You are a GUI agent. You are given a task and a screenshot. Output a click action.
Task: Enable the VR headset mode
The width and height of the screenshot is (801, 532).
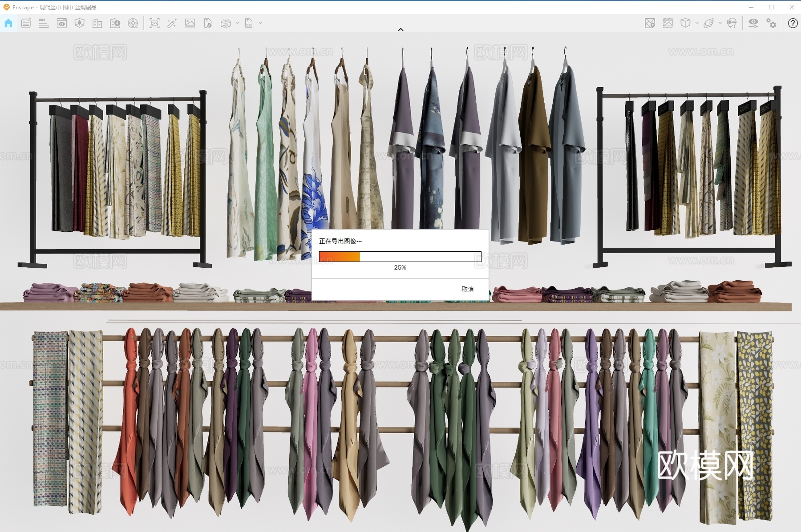(x=732, y=23)
